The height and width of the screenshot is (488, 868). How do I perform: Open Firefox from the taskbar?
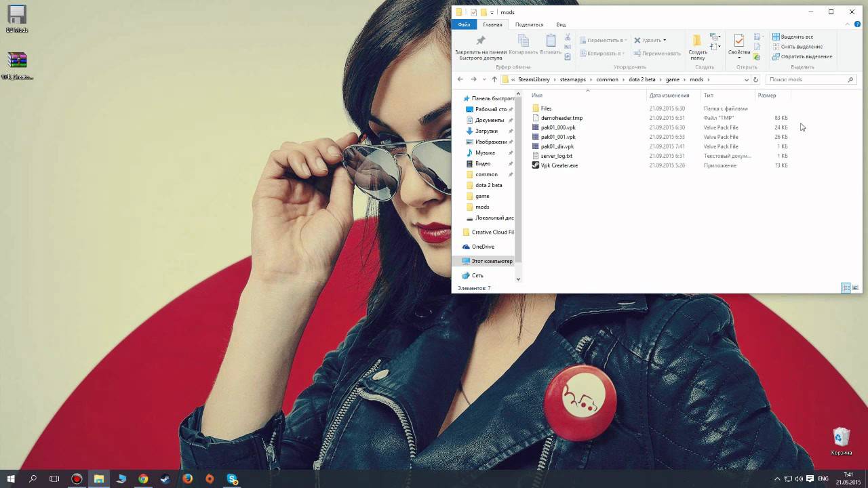187,479
